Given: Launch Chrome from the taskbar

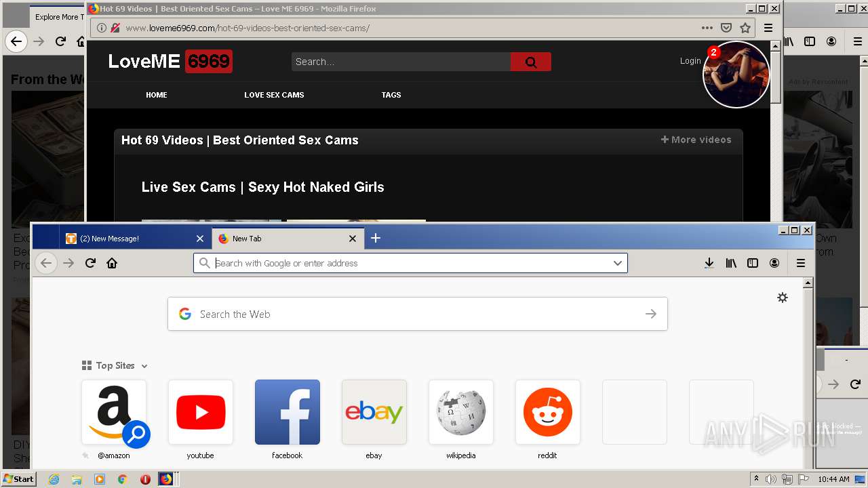Looking at the screenshot, I should click(122, 479).
